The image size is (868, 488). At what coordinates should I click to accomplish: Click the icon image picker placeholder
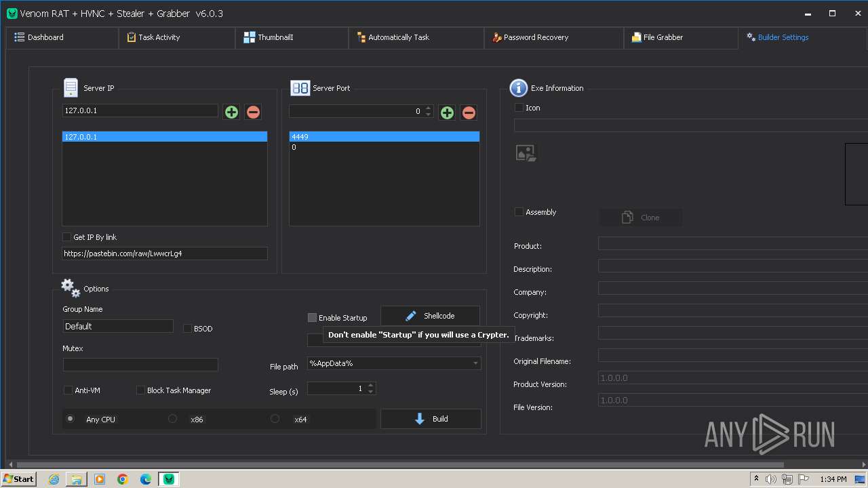(526, 153)
